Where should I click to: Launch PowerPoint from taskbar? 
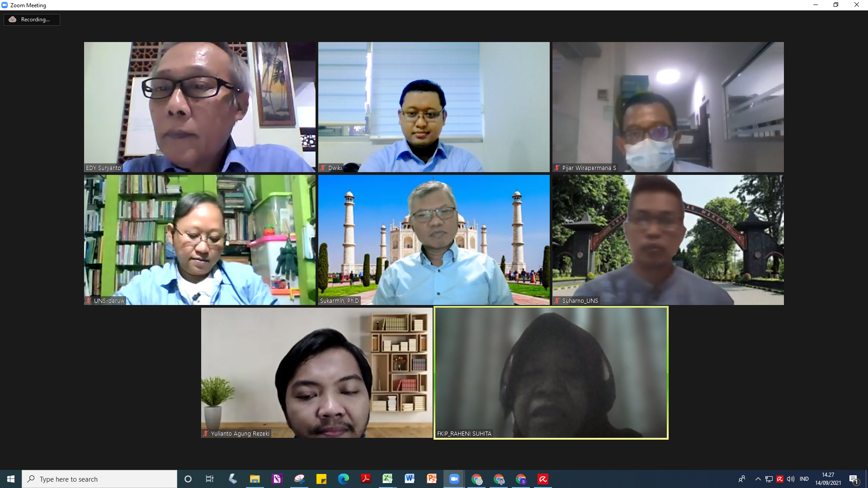pos(432,479)
